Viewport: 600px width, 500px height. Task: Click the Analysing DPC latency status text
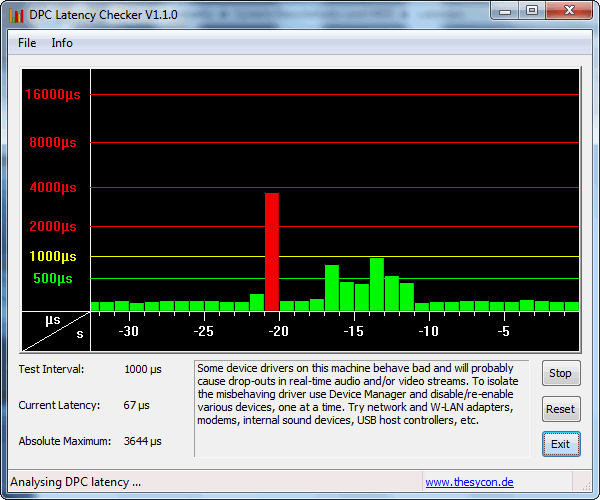(x=75, y=482)
